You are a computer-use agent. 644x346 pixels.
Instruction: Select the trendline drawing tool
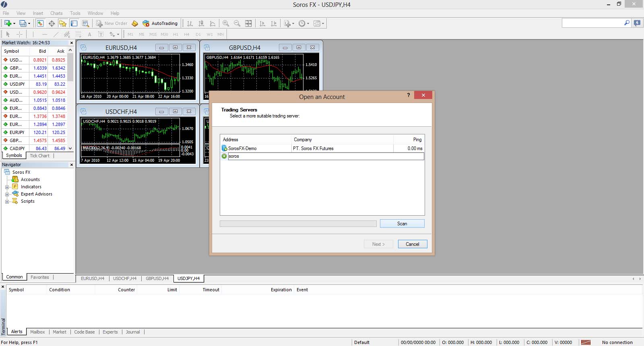pyautogui.click(x=56, y=34)
